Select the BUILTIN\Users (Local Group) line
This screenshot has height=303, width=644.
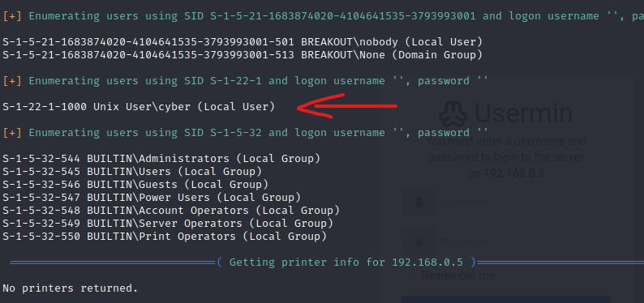[x=132, y=172]
